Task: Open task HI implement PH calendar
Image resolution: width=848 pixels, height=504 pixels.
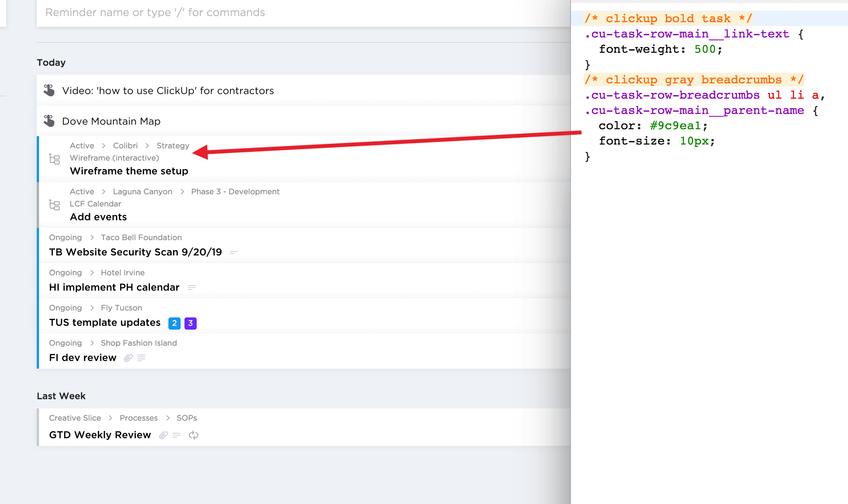Action: tap(114, 287)
